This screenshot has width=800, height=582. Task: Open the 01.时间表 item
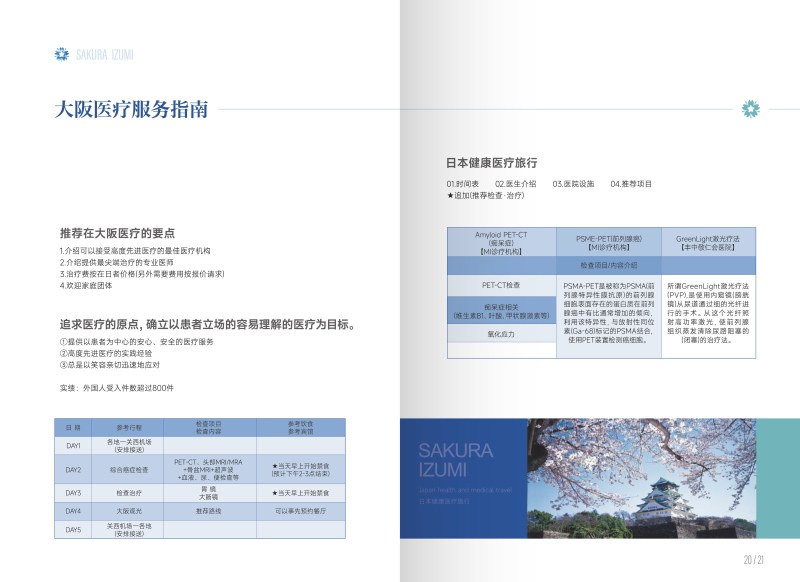(463, 184)
